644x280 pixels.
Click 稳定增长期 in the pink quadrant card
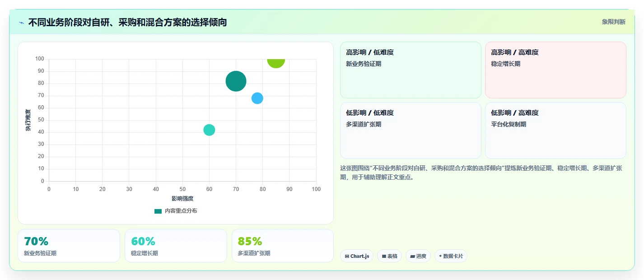[505, 64]
